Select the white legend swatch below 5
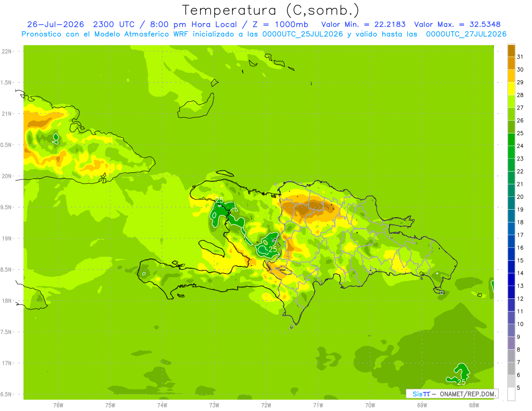 511,394
